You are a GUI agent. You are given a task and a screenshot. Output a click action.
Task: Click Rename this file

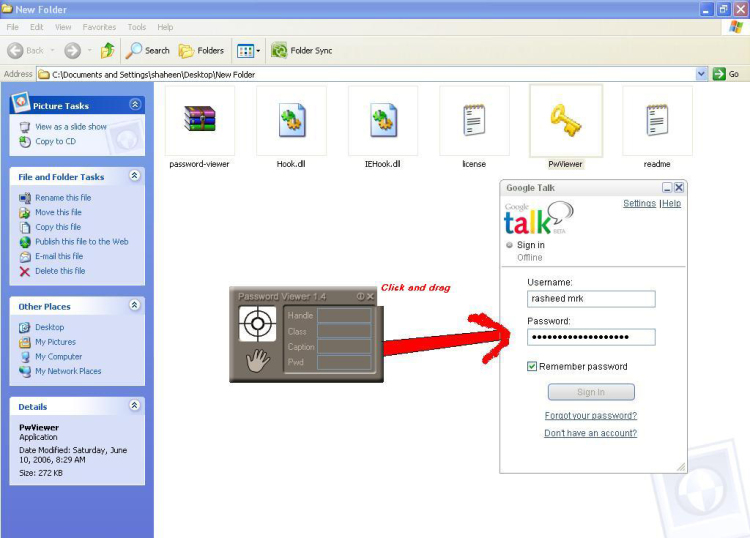point(63,198)
